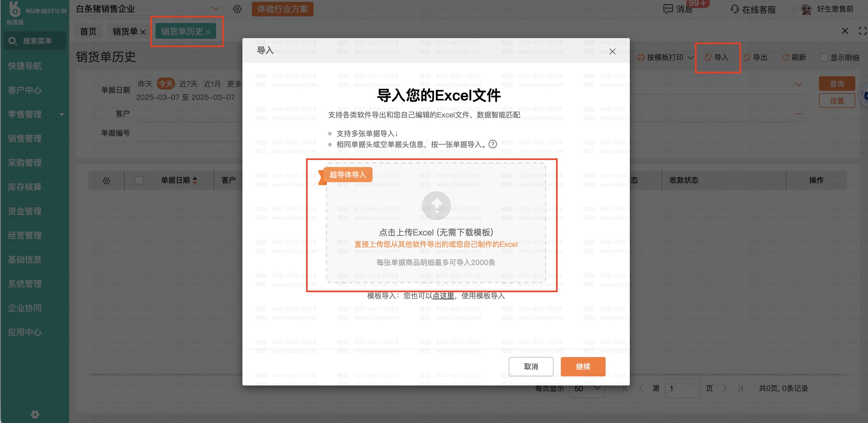
Task: Click 导出 export button
Action: (755, 57)
